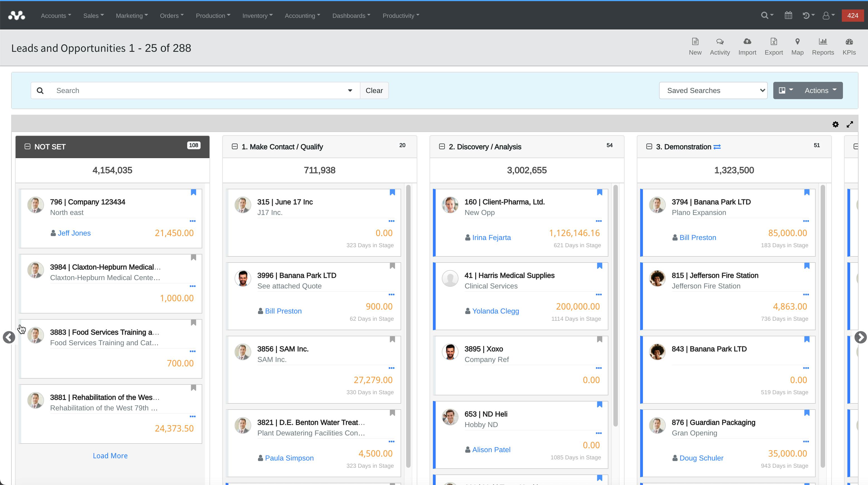Load More items in NOT SET column
Image resolution: width=868 pixels, height=485 pixels.
tap(110, 455)
